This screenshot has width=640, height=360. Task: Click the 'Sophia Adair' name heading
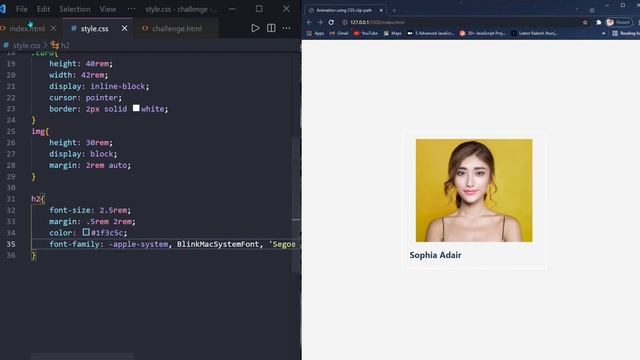pyautogui.click(x=435, y=255)
